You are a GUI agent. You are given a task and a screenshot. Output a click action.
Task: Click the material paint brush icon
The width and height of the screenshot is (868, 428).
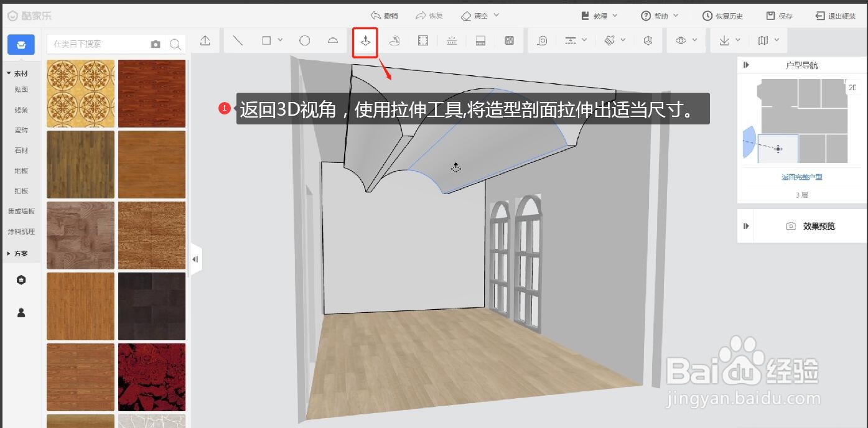tap(609, 40)
